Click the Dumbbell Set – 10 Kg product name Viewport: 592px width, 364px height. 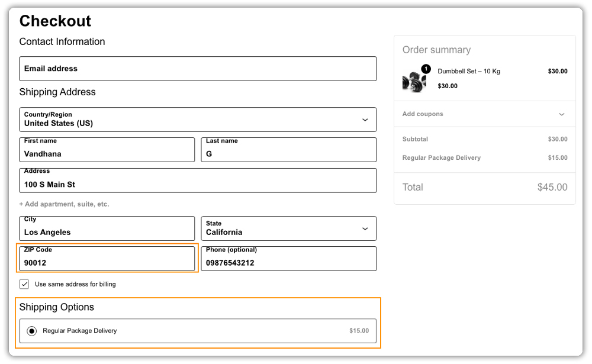point(469,72)
